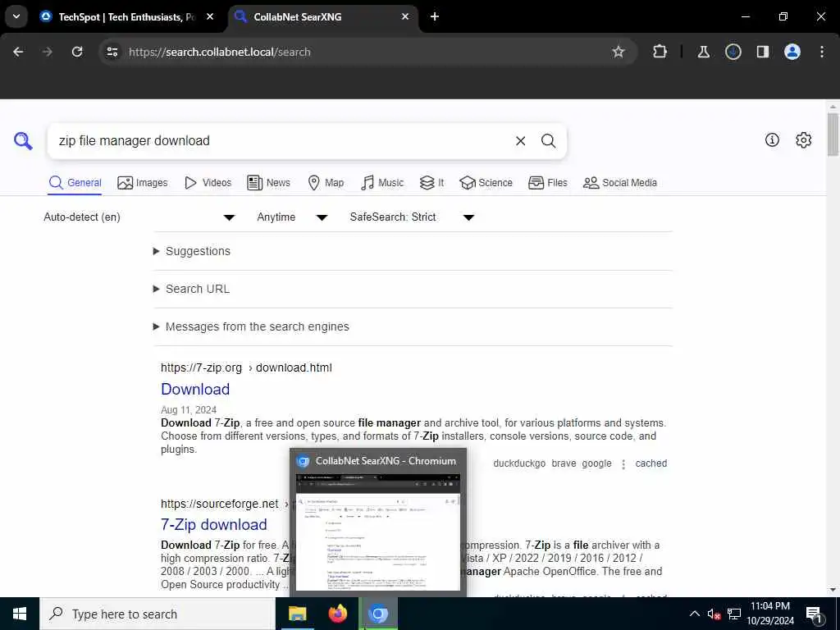Switch to Social Media search category

620,183
